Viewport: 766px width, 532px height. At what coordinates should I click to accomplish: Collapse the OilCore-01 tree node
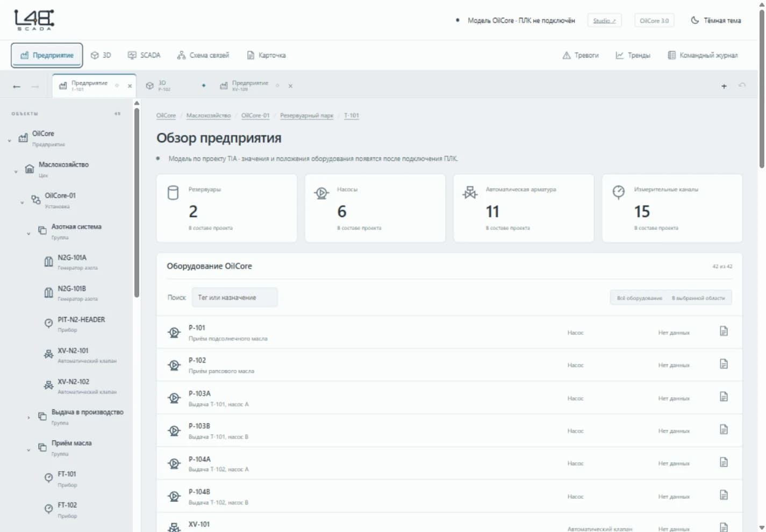pyautogui.click(x=22, y=203)
